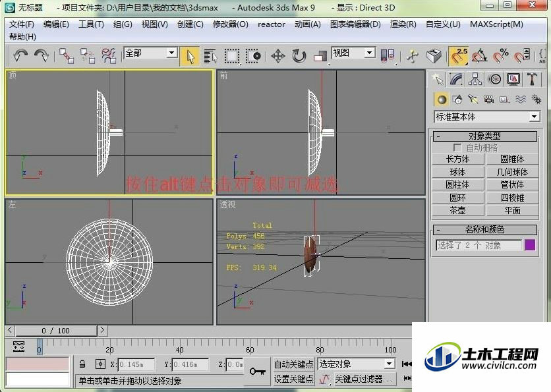Activate the Select and Move tool
The height and width of the screenshot is (392, 551).
277,56
